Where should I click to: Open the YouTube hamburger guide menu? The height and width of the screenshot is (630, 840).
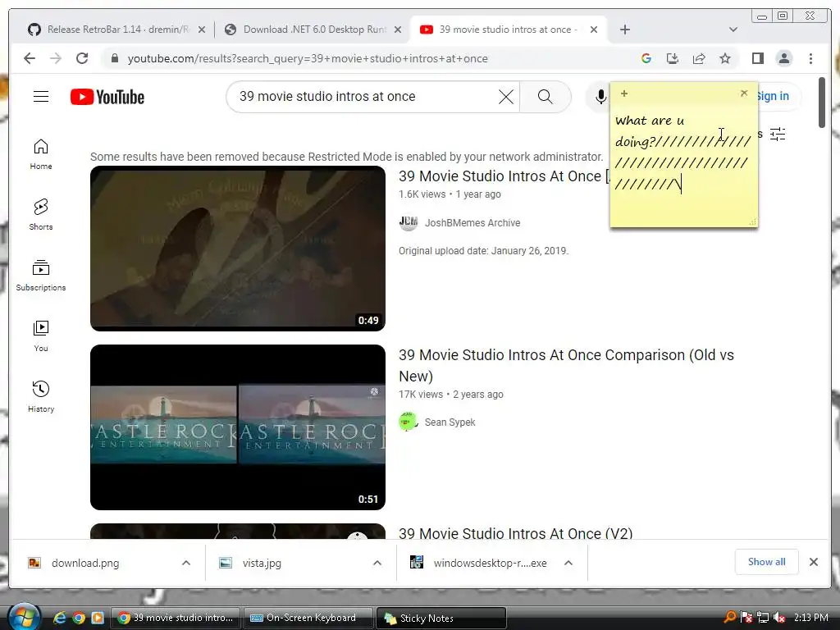(x=41, y=97)
